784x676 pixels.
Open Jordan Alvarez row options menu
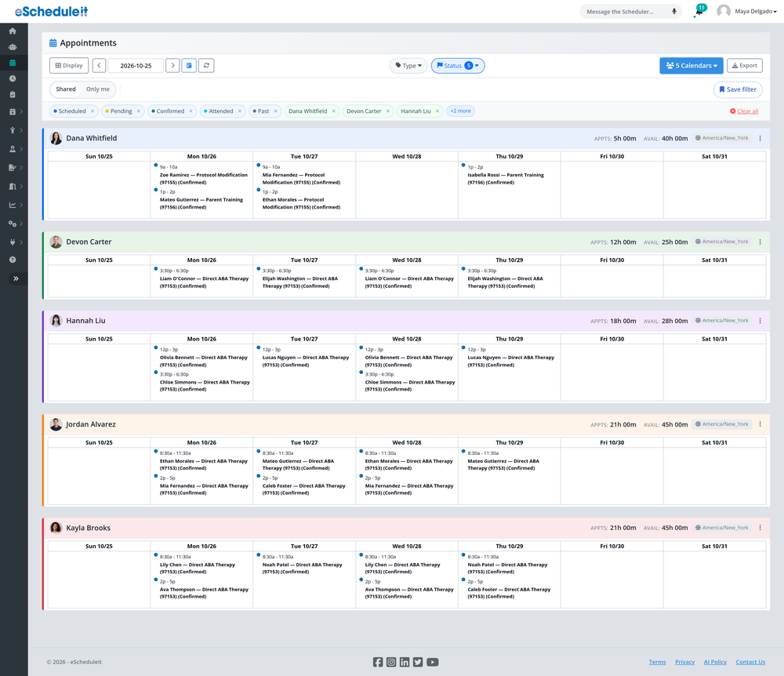760,424
